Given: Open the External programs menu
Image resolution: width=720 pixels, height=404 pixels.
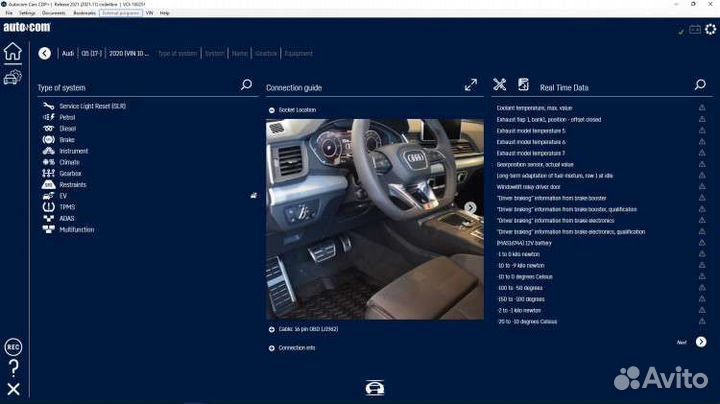Looking at the screenshot, I should pos(120,13).
